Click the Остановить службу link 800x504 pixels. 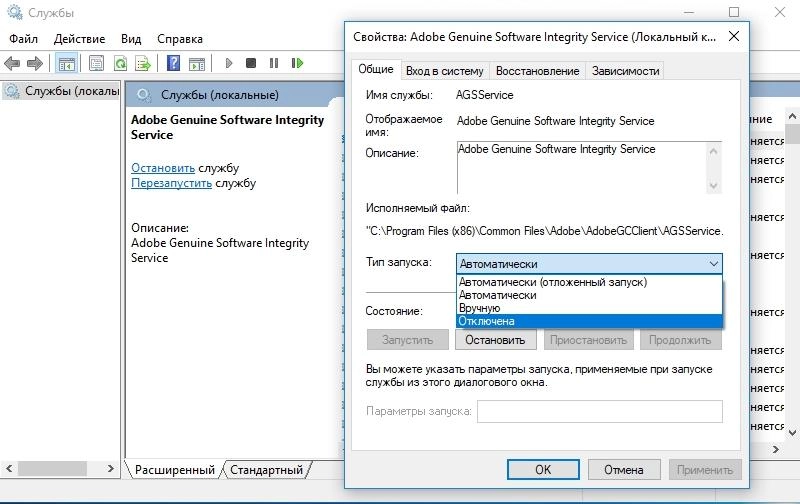click(x=163, y=168)
